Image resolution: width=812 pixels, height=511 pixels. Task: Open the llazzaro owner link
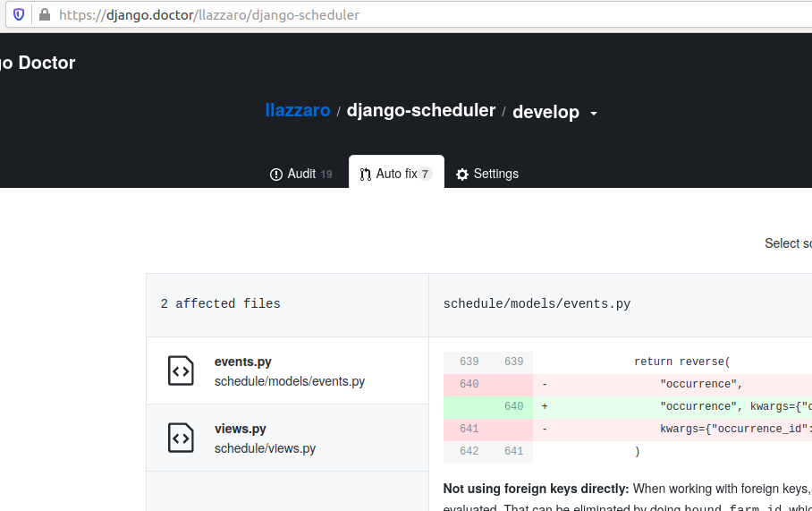tap(298, 110)
